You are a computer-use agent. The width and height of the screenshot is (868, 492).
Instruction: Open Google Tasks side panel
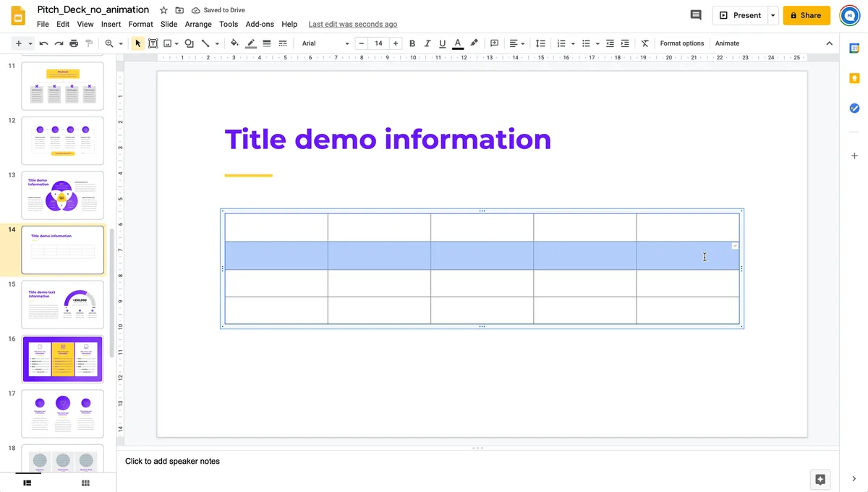click(854, 109)
